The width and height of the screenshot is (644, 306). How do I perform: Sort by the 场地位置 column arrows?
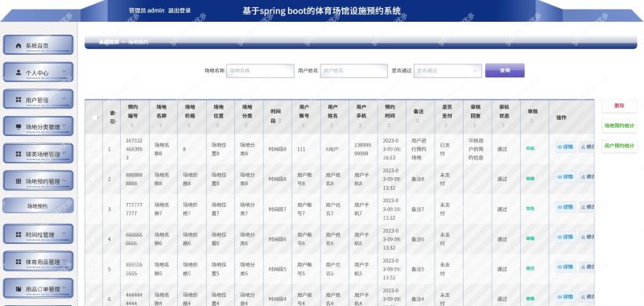coord(217,126)
